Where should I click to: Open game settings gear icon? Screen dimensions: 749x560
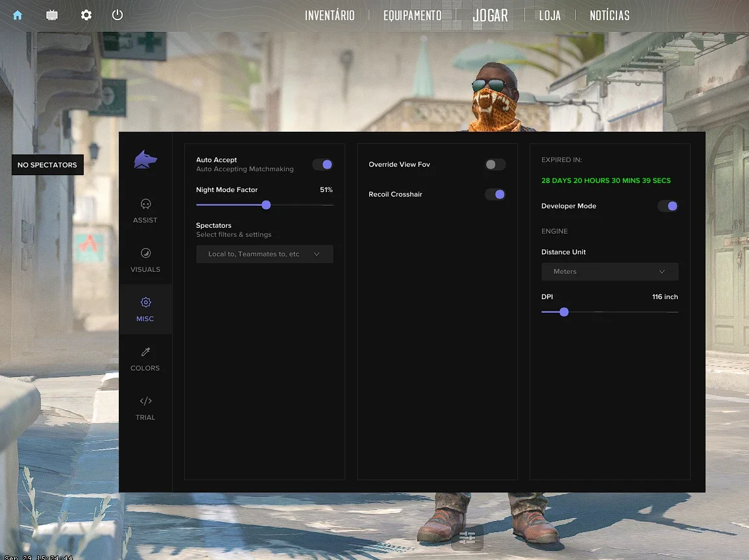click(86, 16)
